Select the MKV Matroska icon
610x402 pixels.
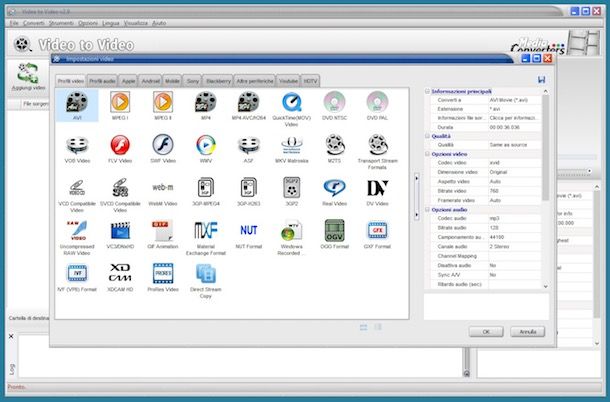point(291,146)
